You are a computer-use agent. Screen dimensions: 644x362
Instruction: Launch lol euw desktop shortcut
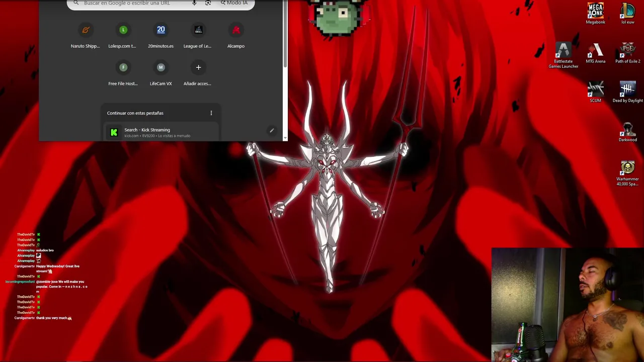click(x=627, y=14)
